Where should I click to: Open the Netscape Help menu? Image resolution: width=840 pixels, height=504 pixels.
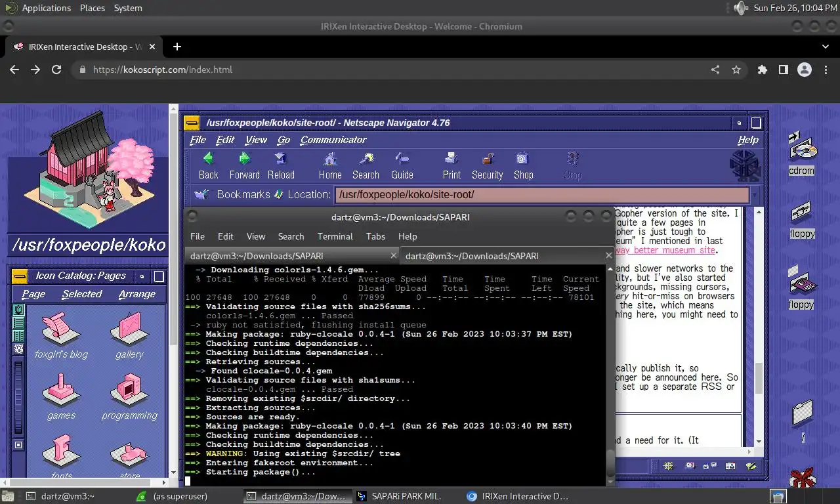(747, 140)
